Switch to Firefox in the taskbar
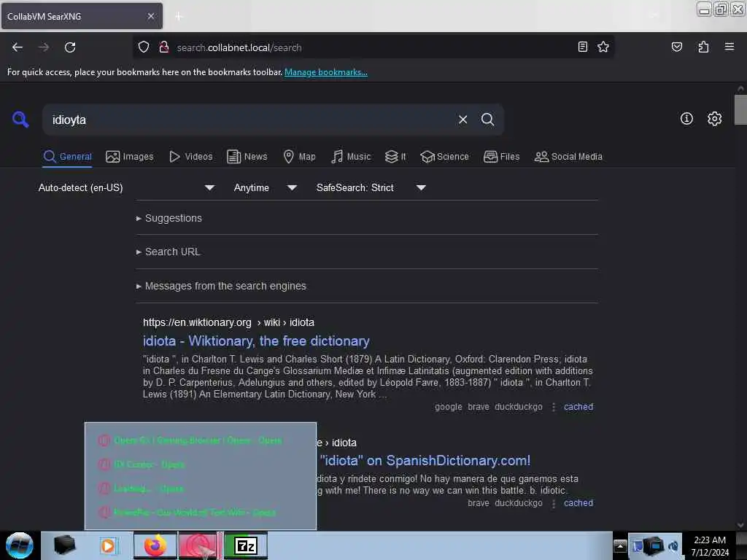 click(155, 545)
